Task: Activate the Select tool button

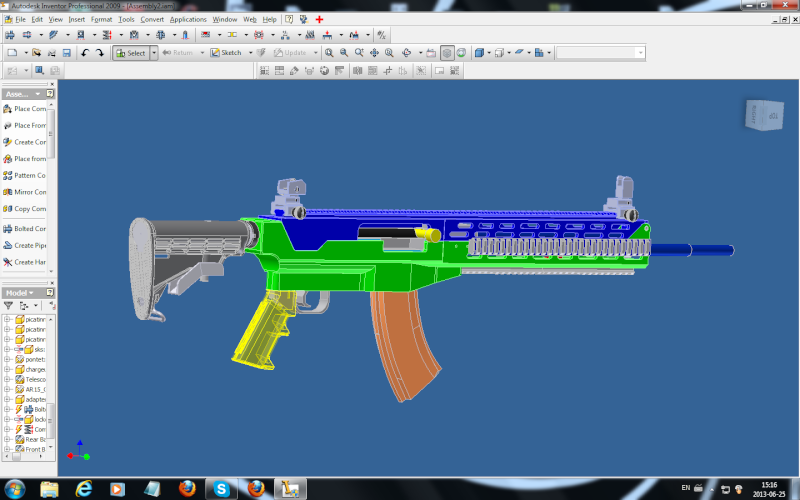Action: pos(131,53)
